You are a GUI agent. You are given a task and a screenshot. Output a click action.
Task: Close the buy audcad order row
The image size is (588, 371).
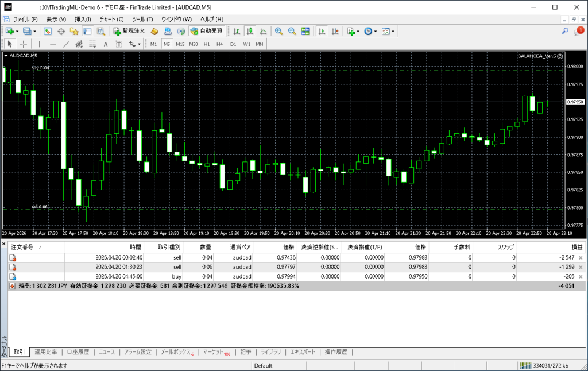pos(581,276)
